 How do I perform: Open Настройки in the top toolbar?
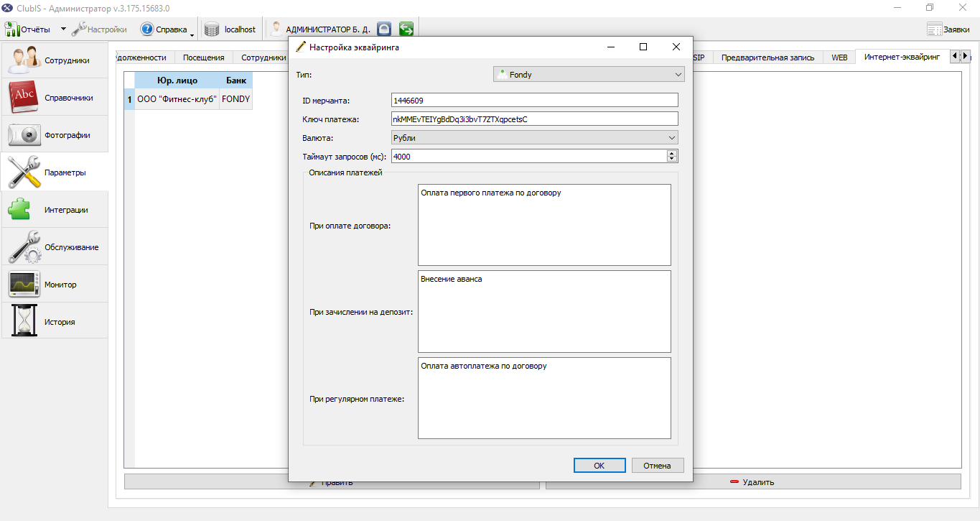tap(99, 29)
